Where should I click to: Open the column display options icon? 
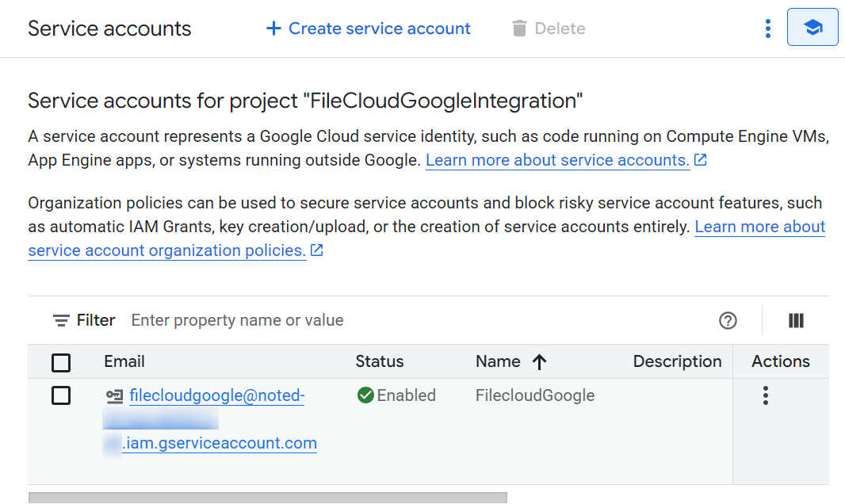click(796, 320)
